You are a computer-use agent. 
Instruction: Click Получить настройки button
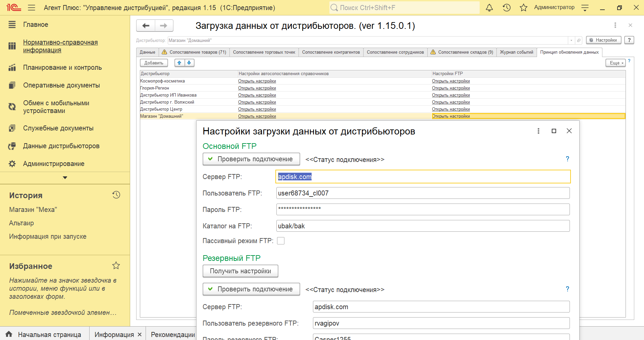(240, 271)
